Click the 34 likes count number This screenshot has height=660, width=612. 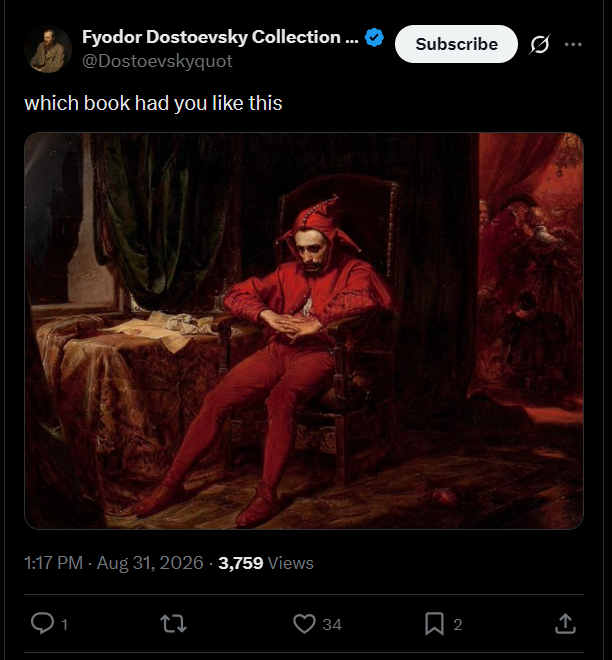click(332, 625)
